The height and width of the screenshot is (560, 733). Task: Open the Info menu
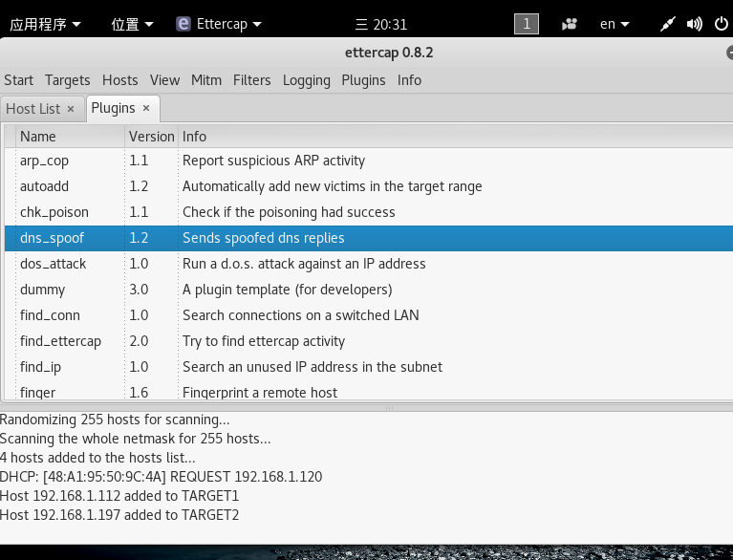tap(410, 80)
